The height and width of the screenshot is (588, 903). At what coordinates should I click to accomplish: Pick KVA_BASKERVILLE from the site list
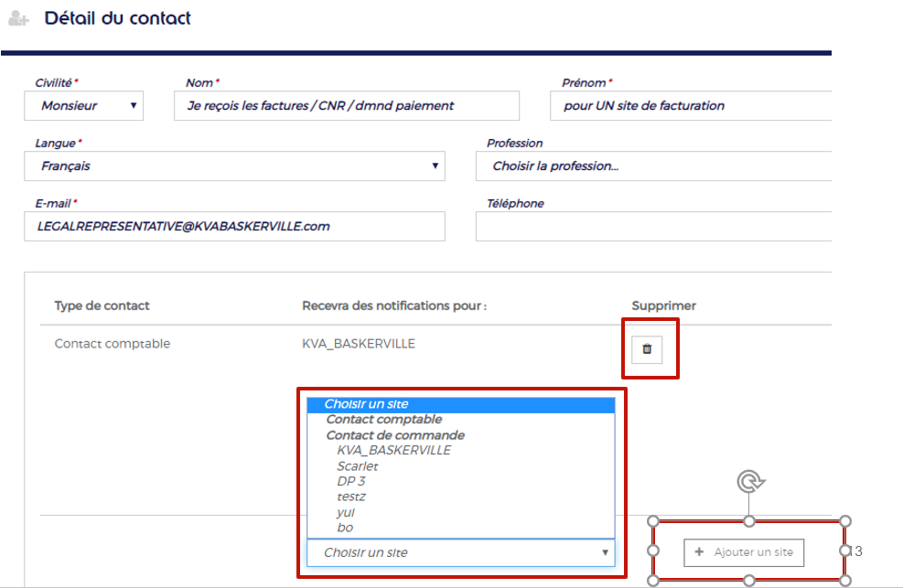click(394, 451)
